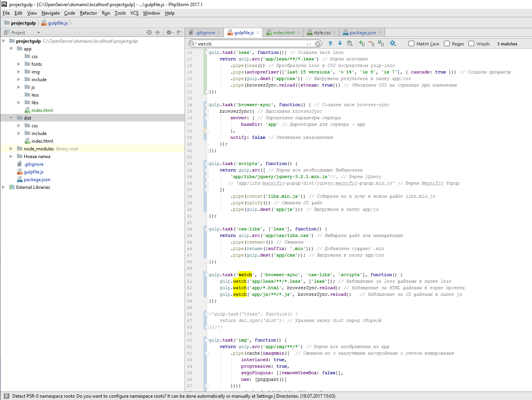Switch to the .gitignore tab
The image size is (532, 400).
[205, 33]
